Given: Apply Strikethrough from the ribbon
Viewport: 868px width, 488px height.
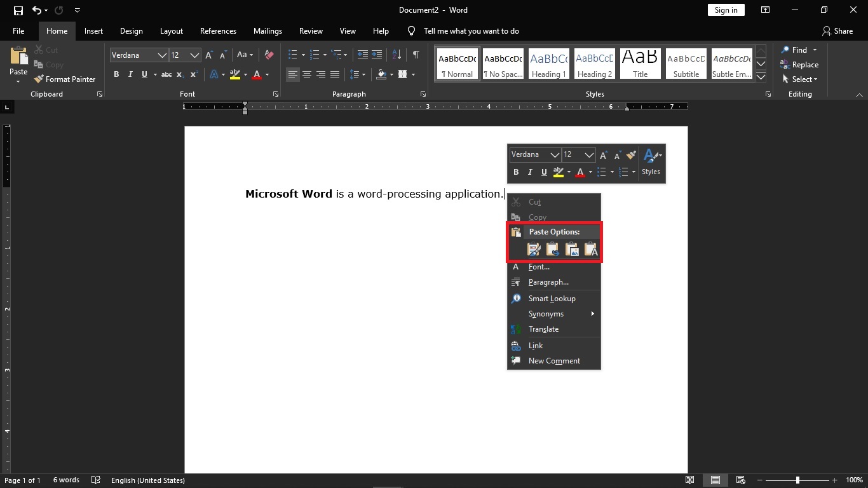Looking at the screenshot, I should [166, 74].
